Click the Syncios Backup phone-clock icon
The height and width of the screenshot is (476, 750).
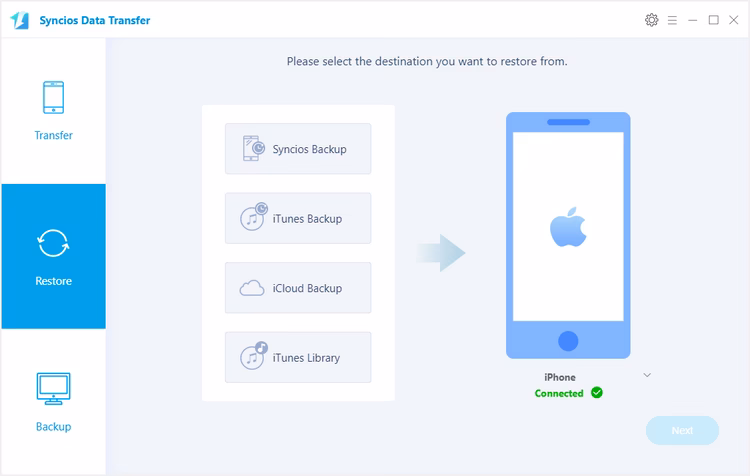[x=253, y=148]
